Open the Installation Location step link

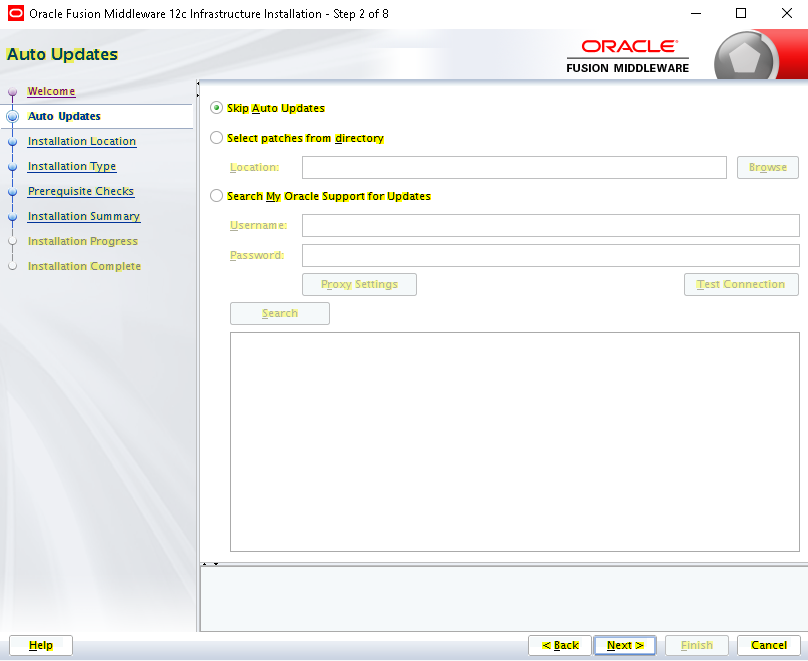82,141
